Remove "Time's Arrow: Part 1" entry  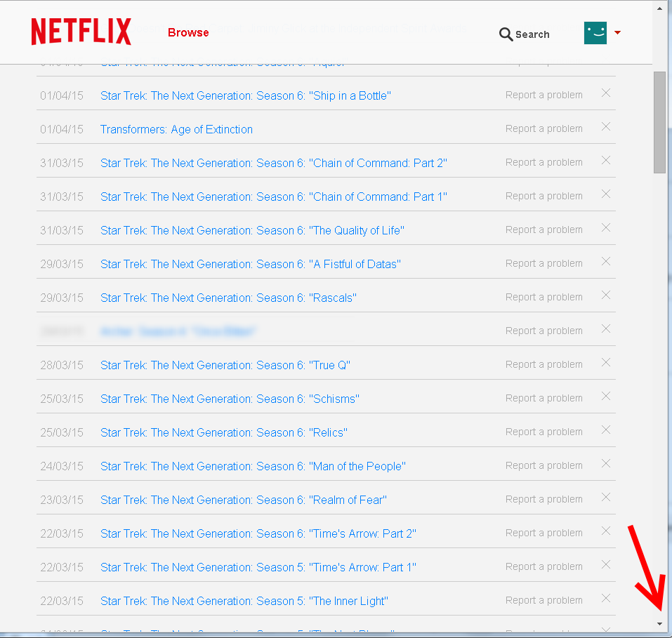click(605, 565)
